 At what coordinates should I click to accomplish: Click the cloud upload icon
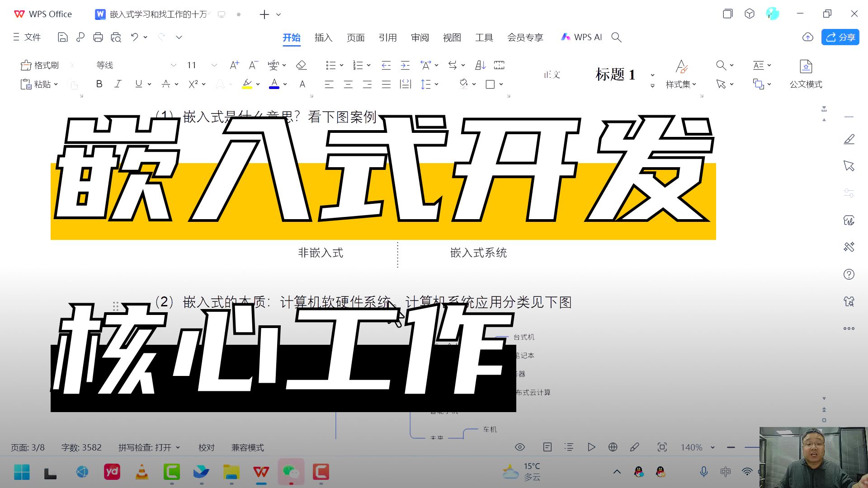pyautogui.click(x=808, y=38)
